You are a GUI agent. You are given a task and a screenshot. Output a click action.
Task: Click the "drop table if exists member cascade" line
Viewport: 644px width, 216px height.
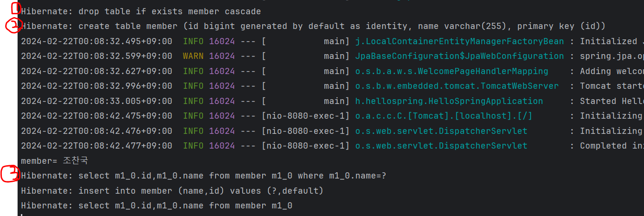coord(141,11)
